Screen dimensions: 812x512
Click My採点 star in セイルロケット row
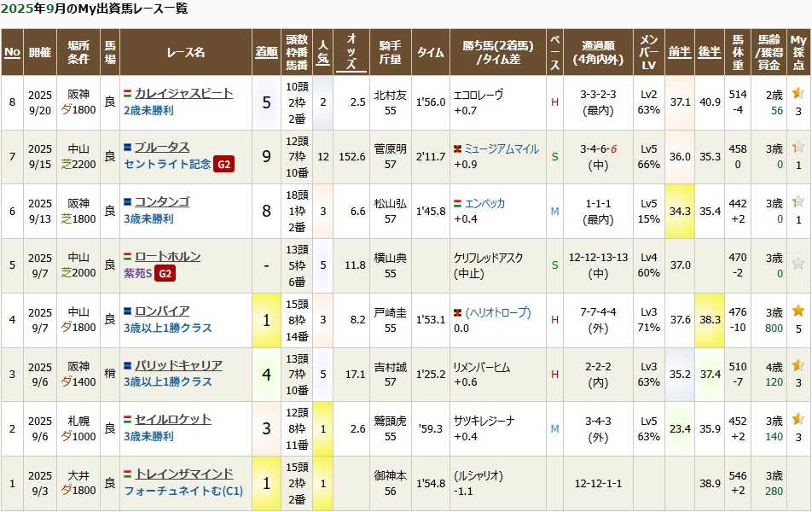(798, 419)
